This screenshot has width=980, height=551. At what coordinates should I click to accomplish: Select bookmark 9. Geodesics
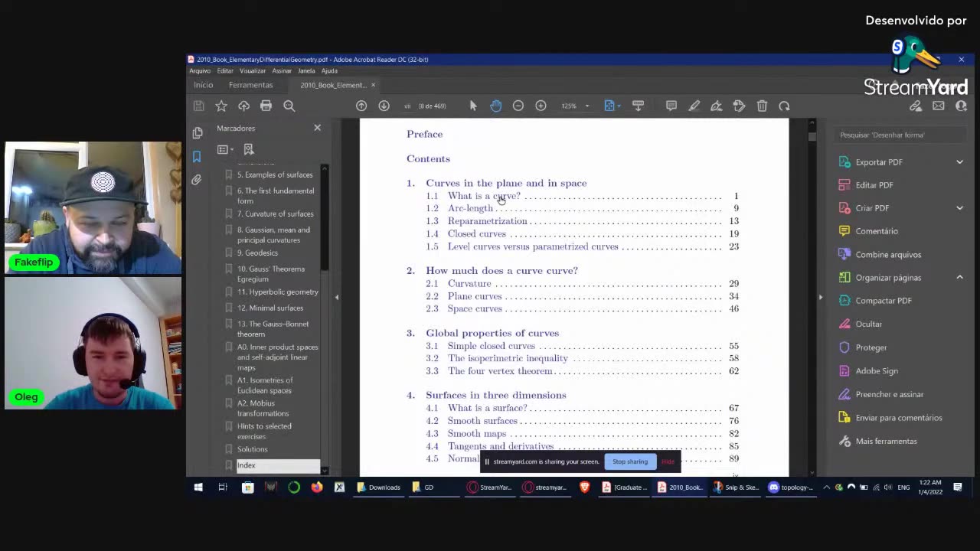click(x=257, y=253)
